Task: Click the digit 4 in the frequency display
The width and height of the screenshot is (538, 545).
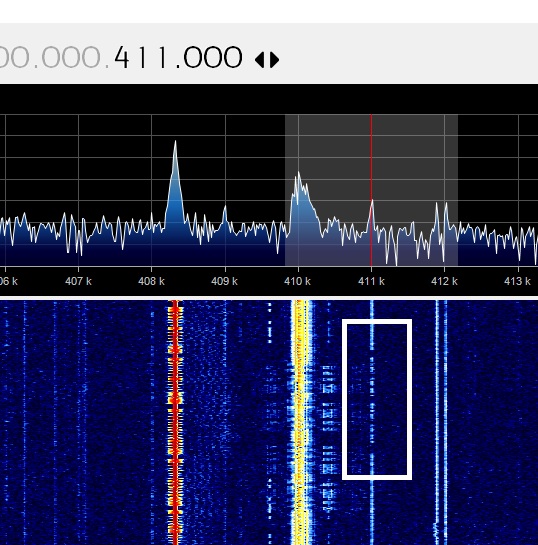Action: pos(122,57)
